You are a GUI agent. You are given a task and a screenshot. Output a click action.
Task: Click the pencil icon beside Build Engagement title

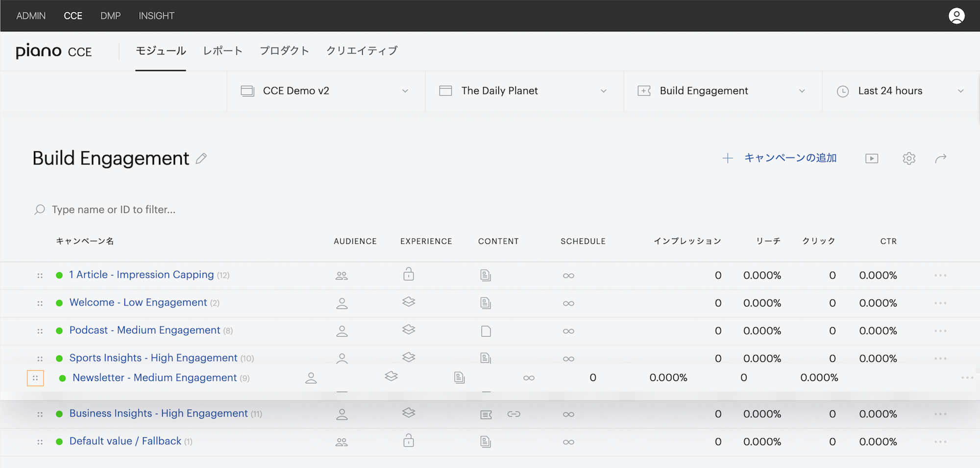pyautogui.click(x=201, y=159)
